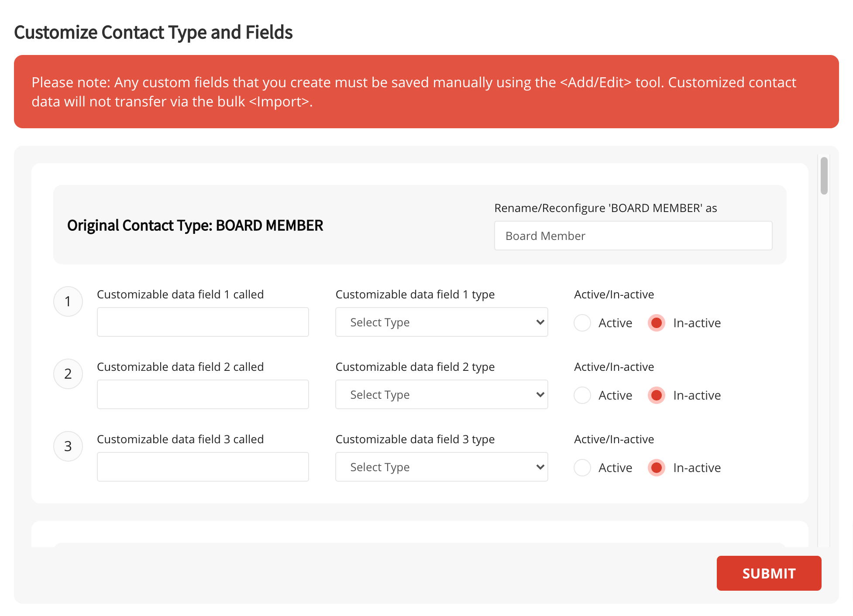This screenshot has height=616, width=853.
Task: Select In-active for data field 2
Action: (656, 395)
